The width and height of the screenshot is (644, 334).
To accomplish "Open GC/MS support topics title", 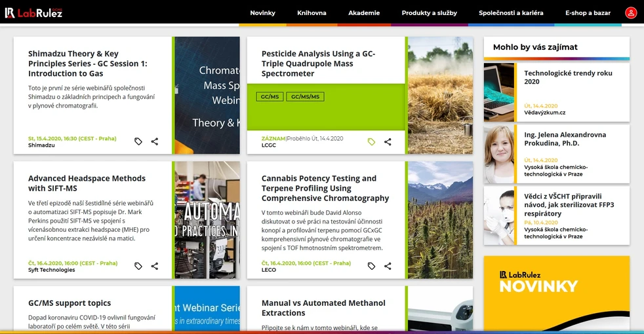I will click(70, 303).
